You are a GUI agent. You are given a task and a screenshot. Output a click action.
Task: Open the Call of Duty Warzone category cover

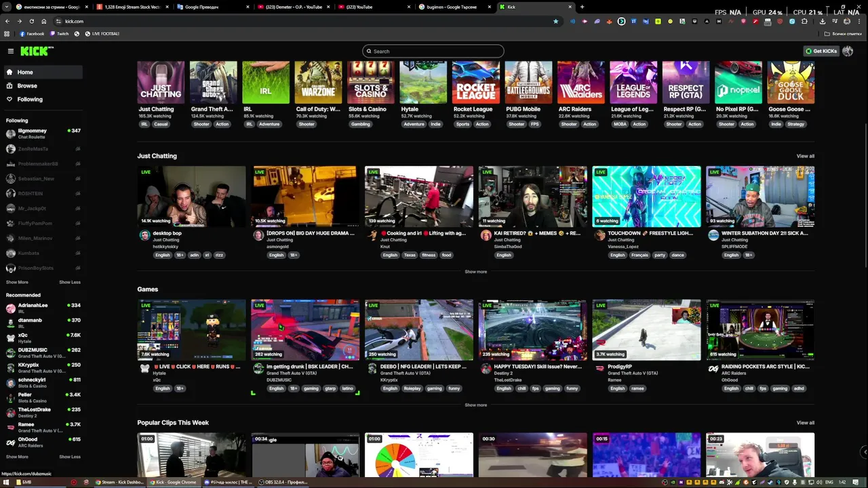pyautogui.click(x=318, y=82)
